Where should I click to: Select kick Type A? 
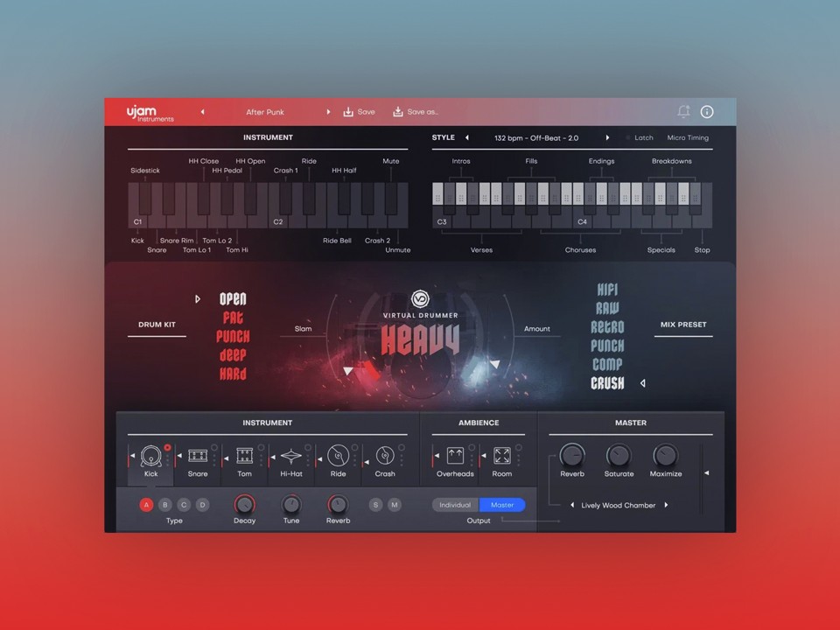(x=146, y=505)
